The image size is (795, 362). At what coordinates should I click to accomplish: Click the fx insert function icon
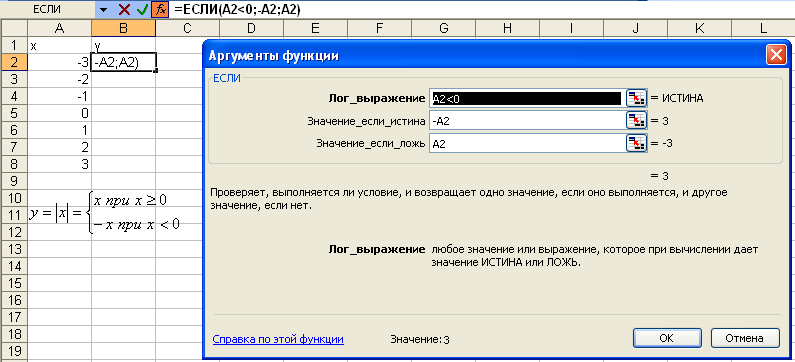point(160,9)
